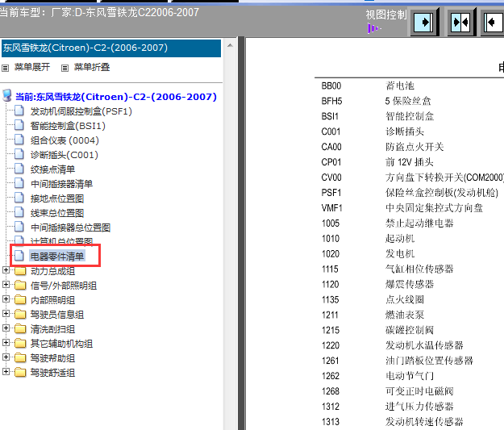Screen dimensions: 504x430
Task: Open 组合仪表 (0004) tree item
Action: 65,140
